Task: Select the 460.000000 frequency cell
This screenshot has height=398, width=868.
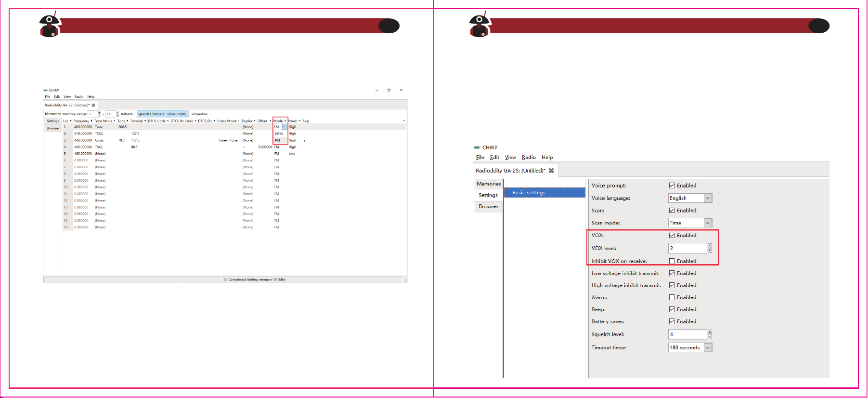Action: coord(83,154)
